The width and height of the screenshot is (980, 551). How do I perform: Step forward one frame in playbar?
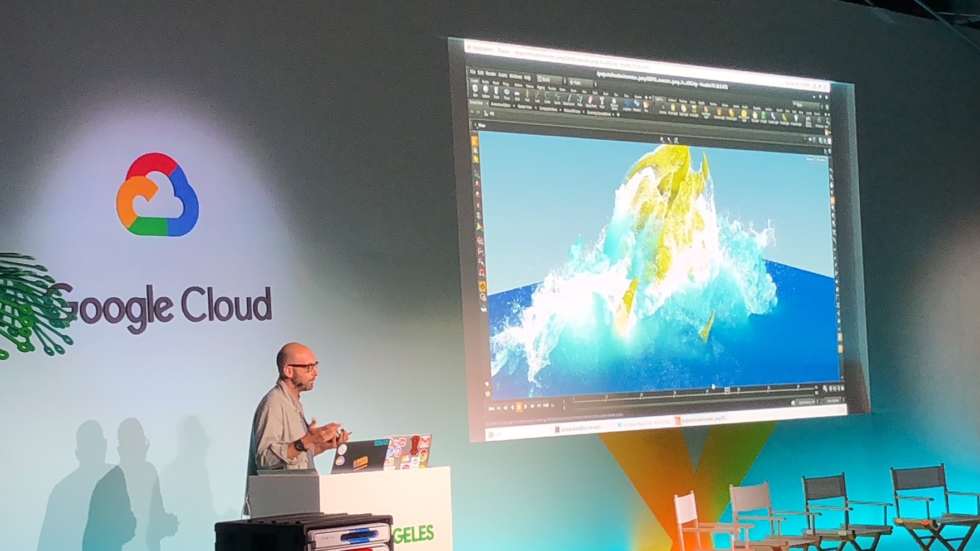click(x=532, y=406)
